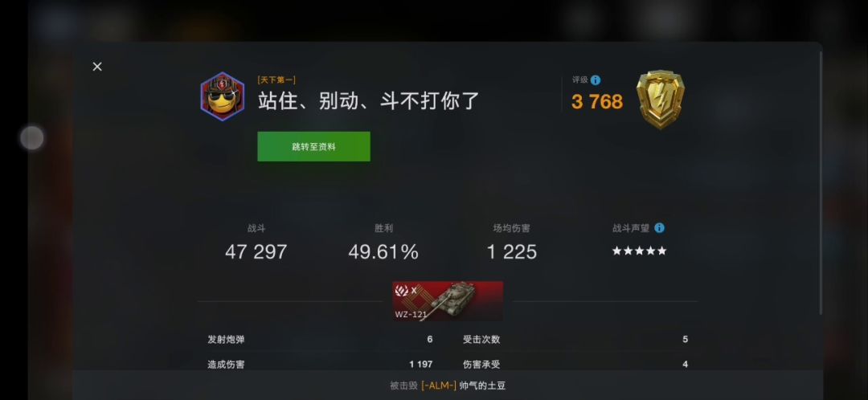Image resolution: width=868 pixels, height=400 pixels.
Task: Click the gold lightning rating badge
Action: click(660, 100)
